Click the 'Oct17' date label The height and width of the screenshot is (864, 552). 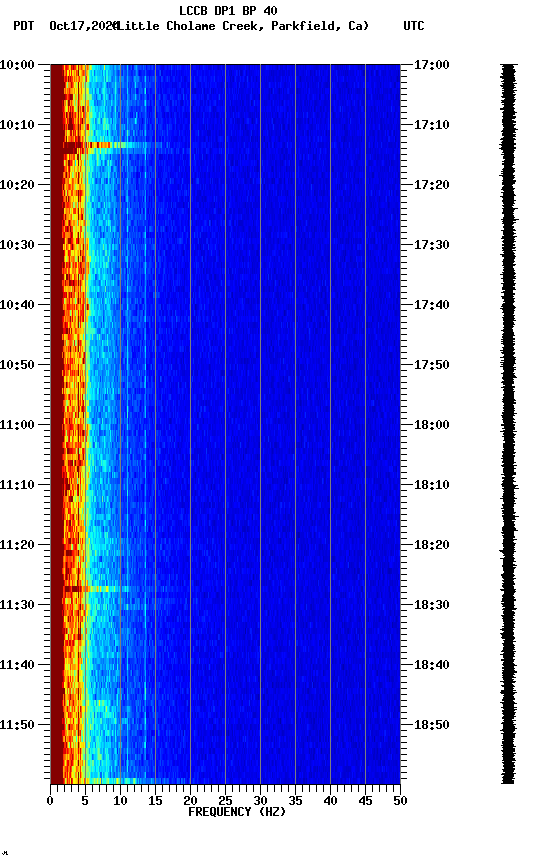(66, 26)
